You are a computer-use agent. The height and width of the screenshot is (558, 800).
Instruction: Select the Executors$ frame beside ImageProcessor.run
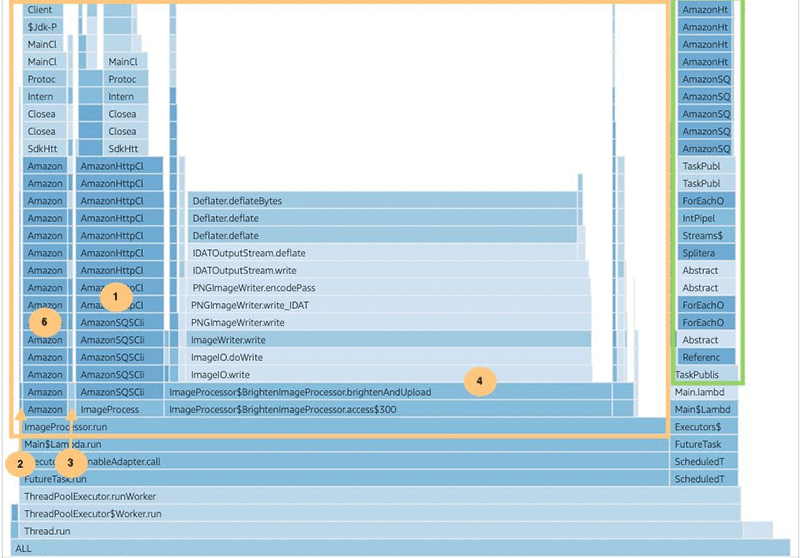click(x=704, y=427)
